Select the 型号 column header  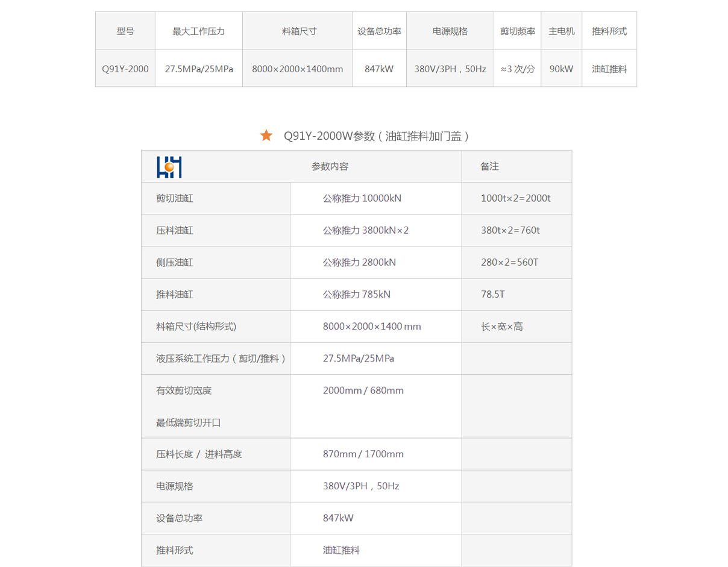point(125,31)
